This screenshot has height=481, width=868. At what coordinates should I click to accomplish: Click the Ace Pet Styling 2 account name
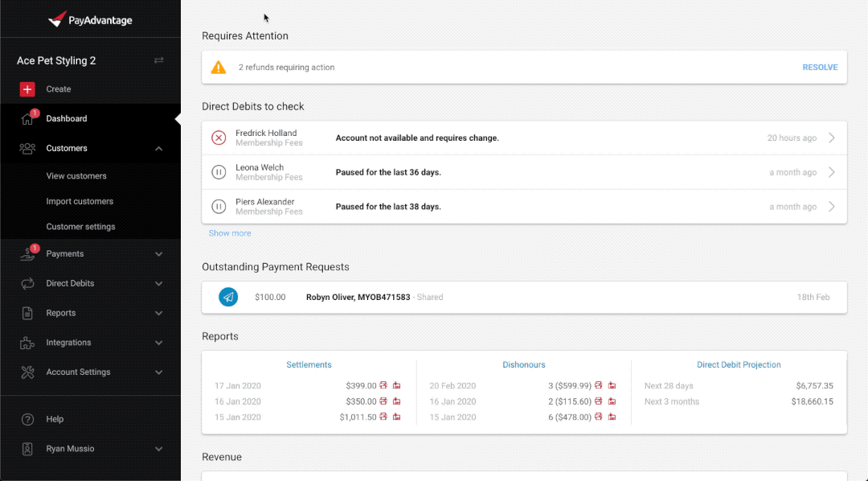click(x=56, y=61)
